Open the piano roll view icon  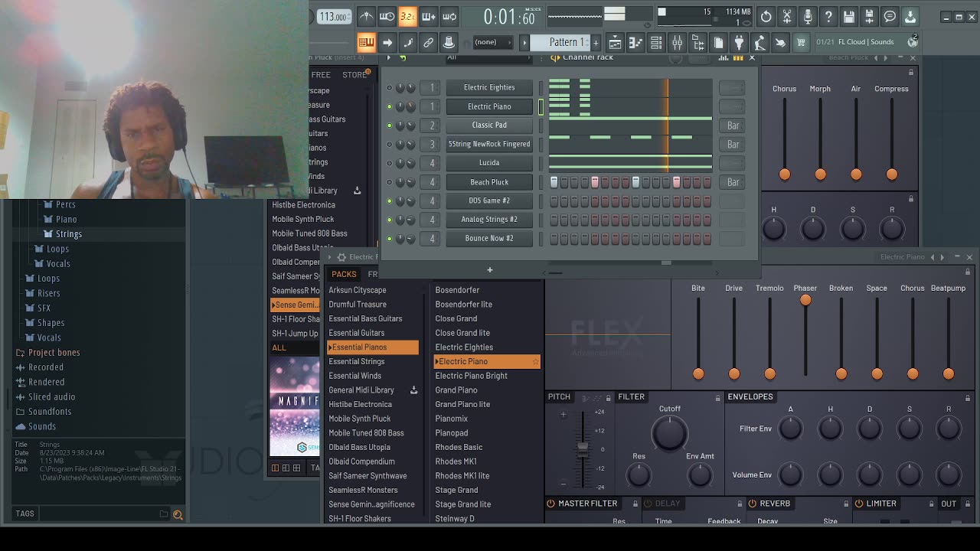(x=635, y=43)
